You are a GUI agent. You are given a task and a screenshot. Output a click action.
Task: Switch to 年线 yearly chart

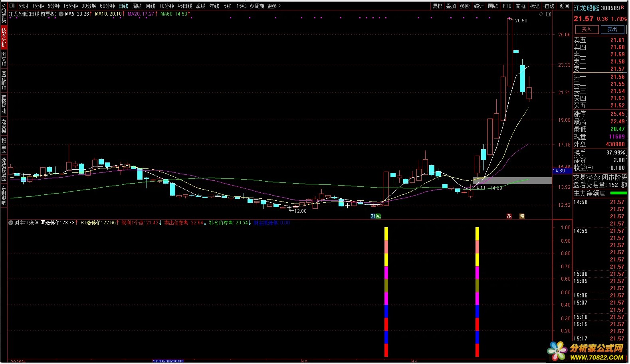point(214,6)
